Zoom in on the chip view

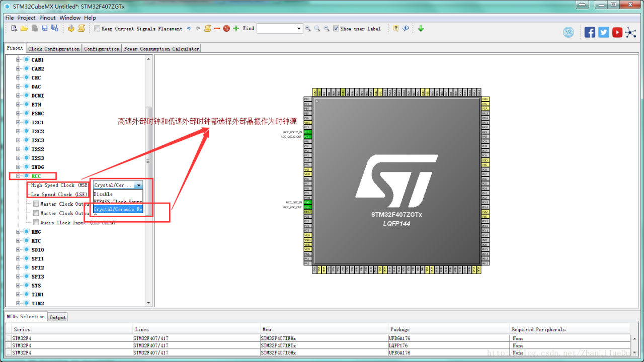click(308, 29)
